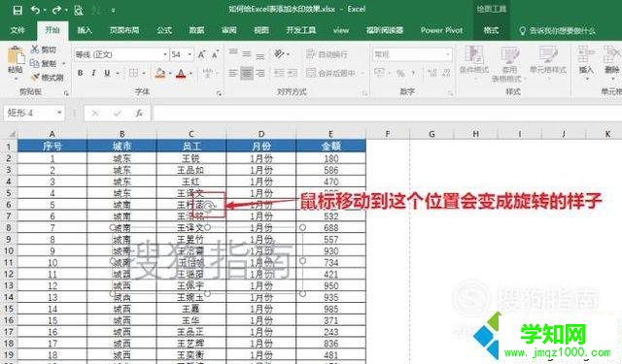This screenshot has width=622, height=364.
Task: Open the font size dropdown showing 54
Action: point(190,54)
